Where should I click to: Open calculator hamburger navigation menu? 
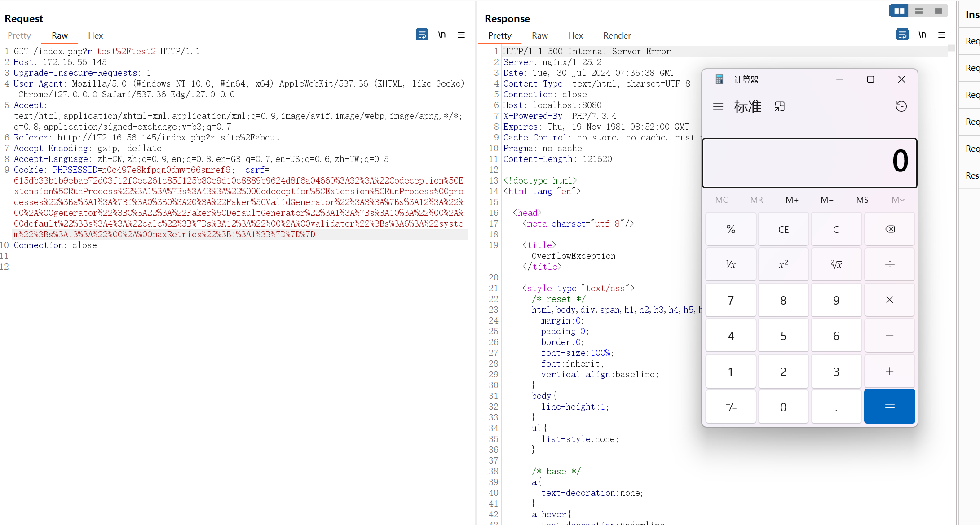718,106
